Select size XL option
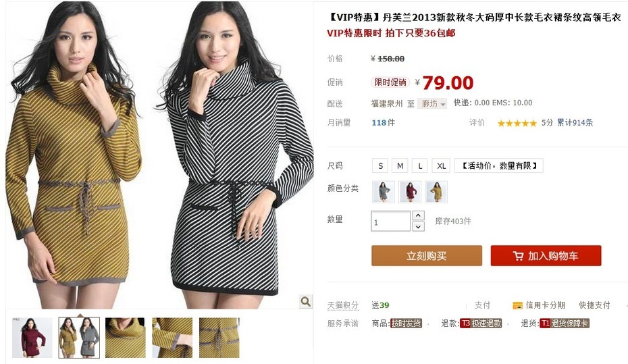 point(442,165)
